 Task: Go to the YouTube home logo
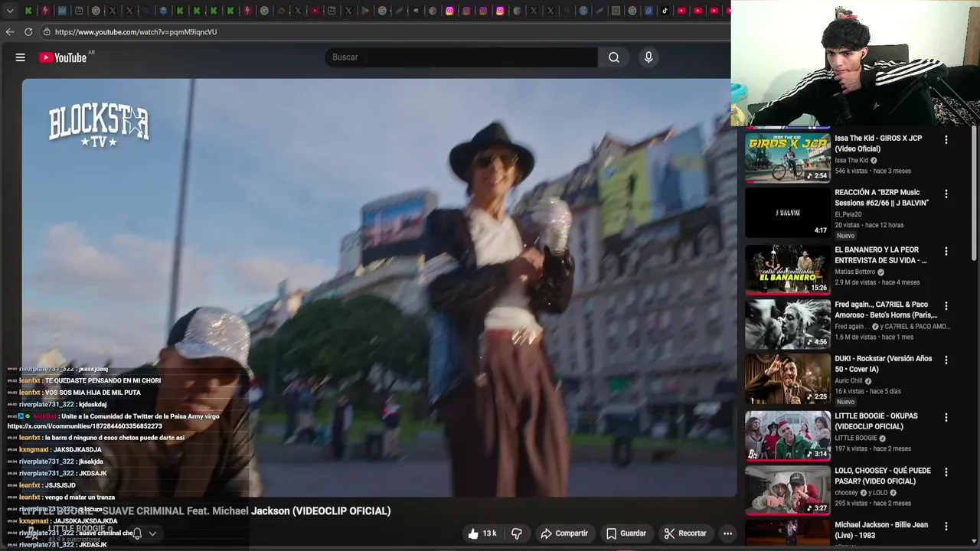pos(63,57)
